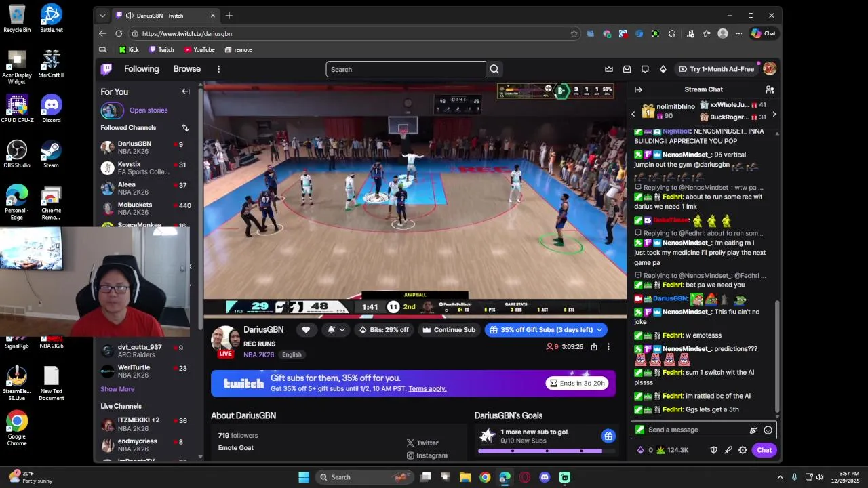Open the chat community users icon
Image resolution: width=868 pixels, height=488 pixels.
[x=770, y=89]
